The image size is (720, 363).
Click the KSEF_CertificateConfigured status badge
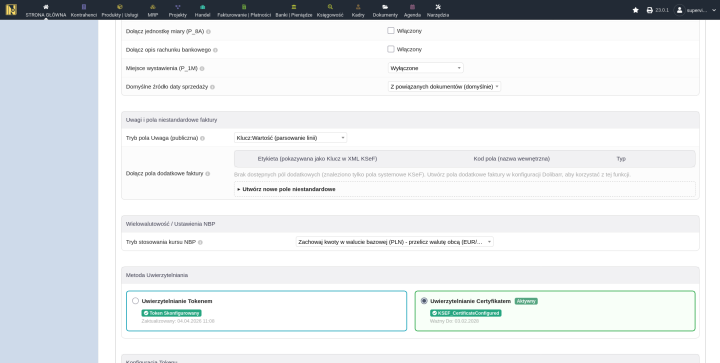(466, 313)
